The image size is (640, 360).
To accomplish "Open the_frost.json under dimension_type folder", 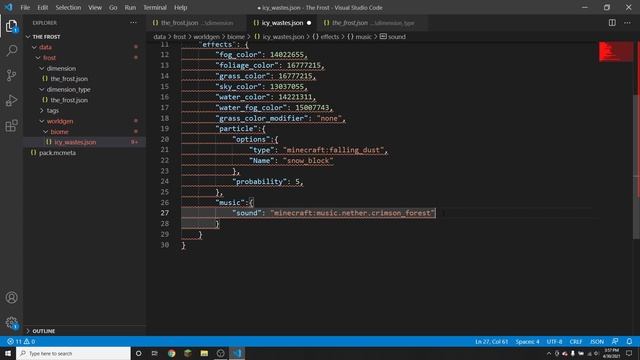I will 69,100.
